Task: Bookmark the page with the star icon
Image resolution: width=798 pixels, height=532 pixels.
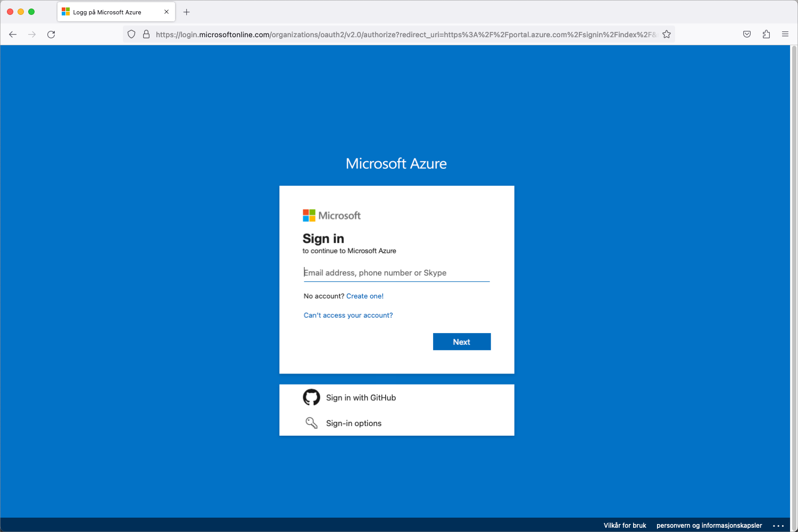Action: (666, 34)
